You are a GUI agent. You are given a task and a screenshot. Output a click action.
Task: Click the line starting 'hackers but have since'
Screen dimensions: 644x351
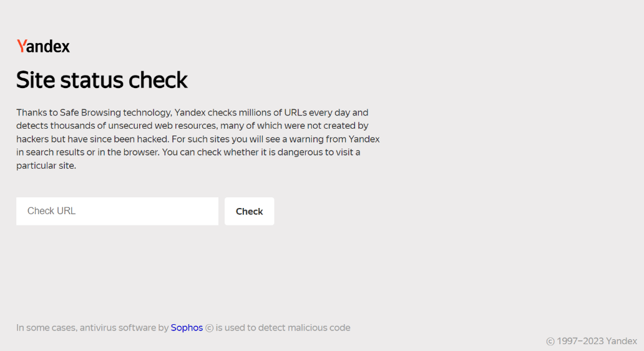click(198, 139)
